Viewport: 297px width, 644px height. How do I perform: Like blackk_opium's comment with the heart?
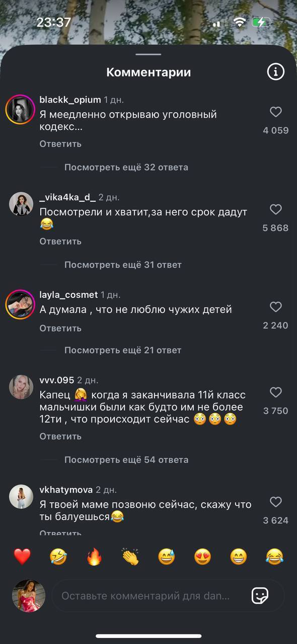275,112
